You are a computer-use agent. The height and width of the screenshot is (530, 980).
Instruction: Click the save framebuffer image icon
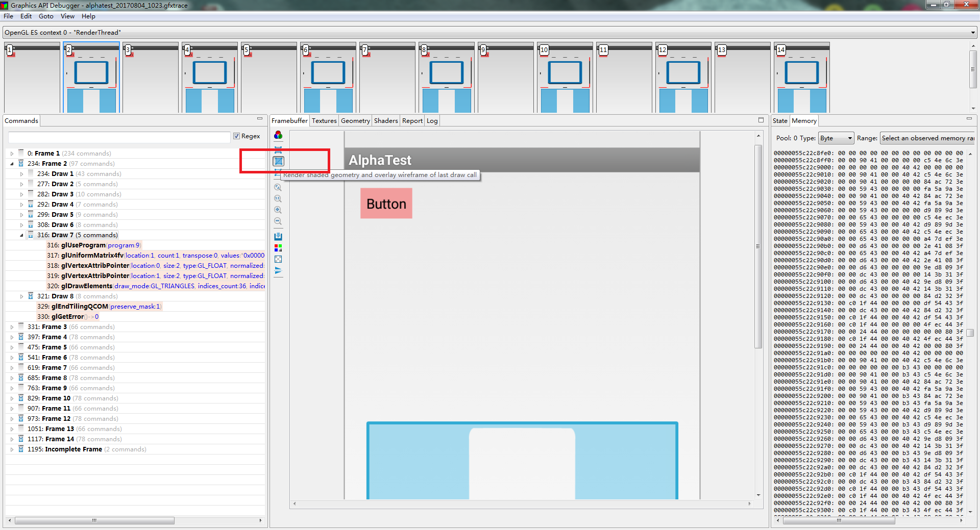[x=278, y=236]
